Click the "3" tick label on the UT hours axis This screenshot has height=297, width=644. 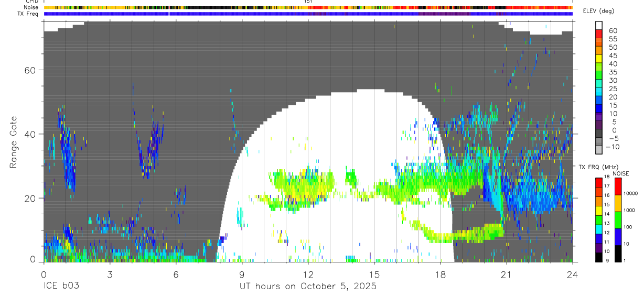pyautogui.click(x=110, y=274)
